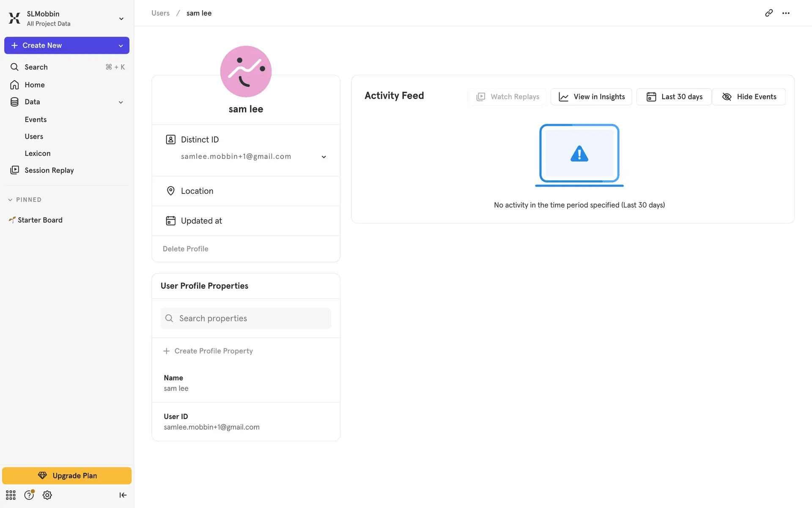Go to Events in the sidebar
812x508 pixels.
point(36,119)
